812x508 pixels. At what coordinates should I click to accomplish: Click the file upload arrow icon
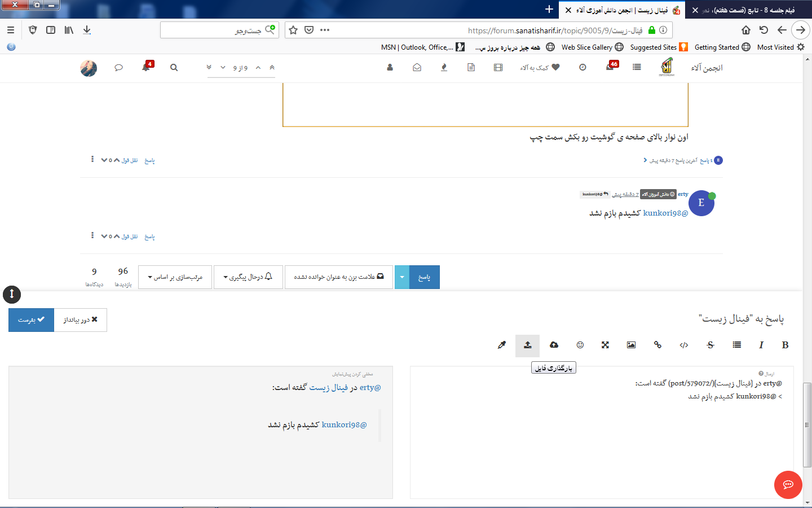(x=527, y=345)
